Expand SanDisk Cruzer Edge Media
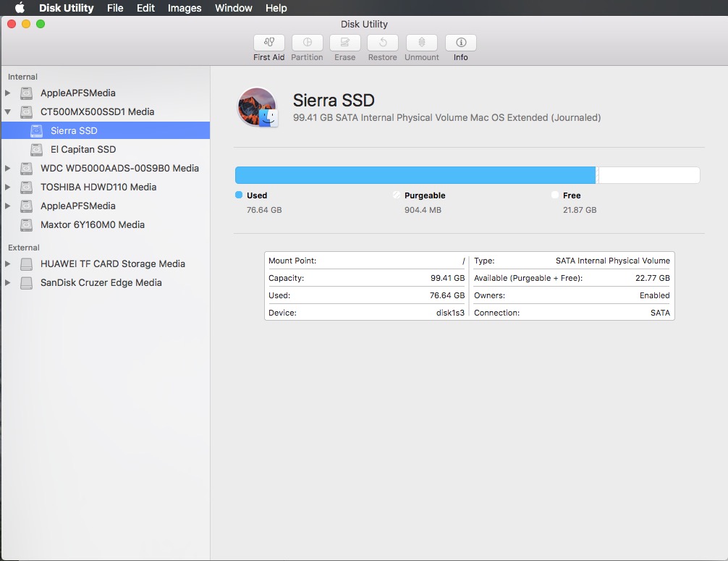The height and width of the screenshot is (561, 728). coord(8,283)
